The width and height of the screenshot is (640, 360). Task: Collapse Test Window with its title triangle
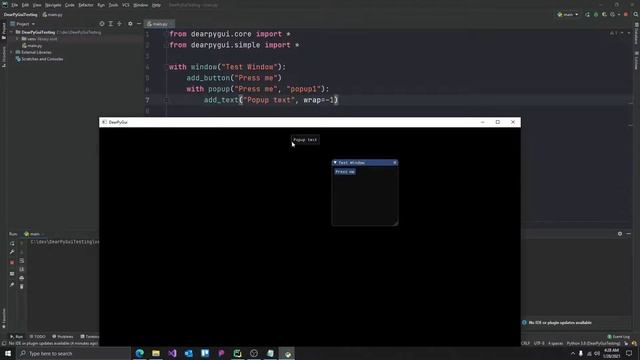click(x=335, y=162)
